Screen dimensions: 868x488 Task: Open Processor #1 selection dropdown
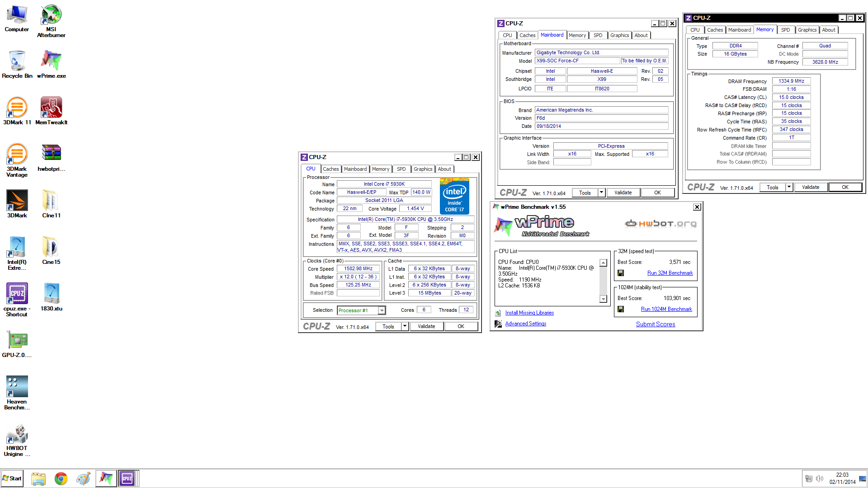382,310
